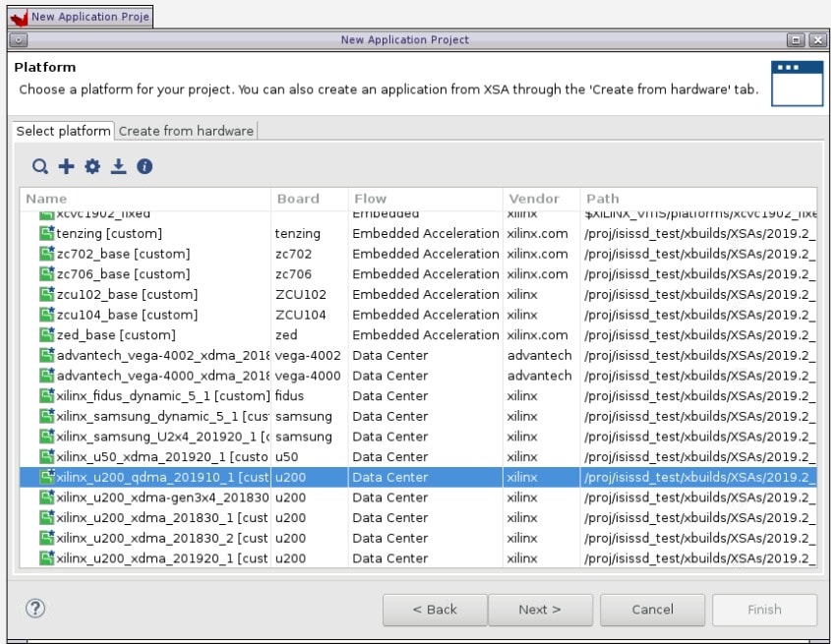Click the path cell of highlighted u200_qdma row
This screenshot has height=644, width=831.
(x=699, y=477)
